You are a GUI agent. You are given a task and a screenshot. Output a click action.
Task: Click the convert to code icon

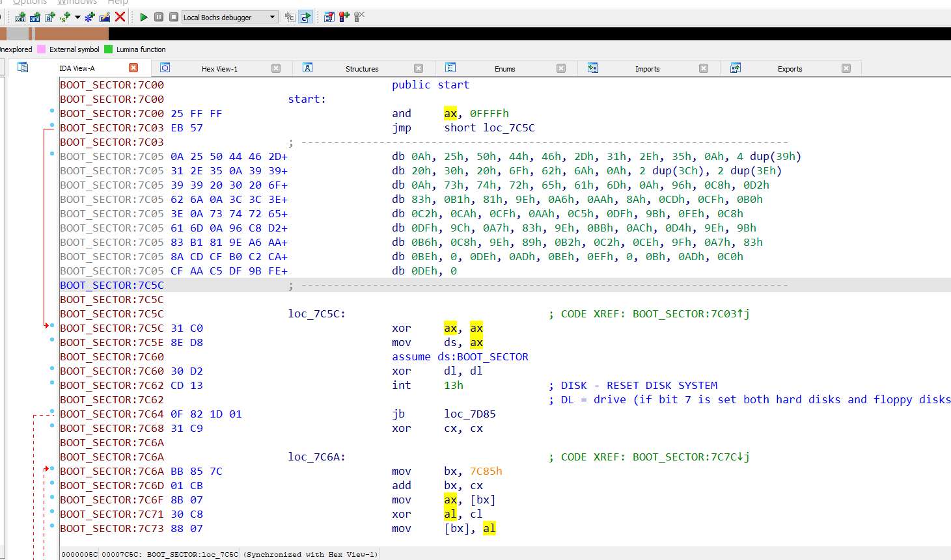click(20, 17)
